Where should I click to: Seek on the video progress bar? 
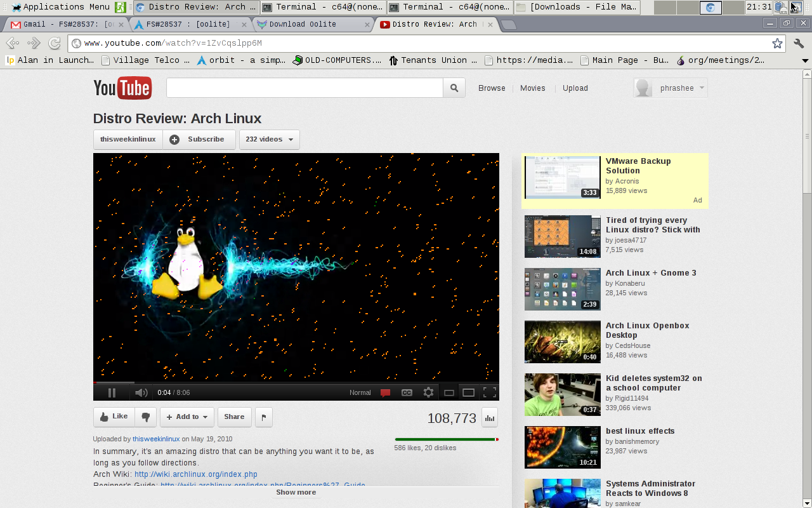click(296, 382)
